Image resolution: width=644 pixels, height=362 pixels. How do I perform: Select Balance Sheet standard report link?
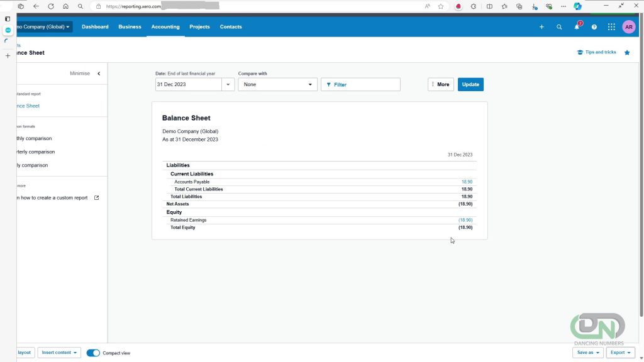[28, 106]
